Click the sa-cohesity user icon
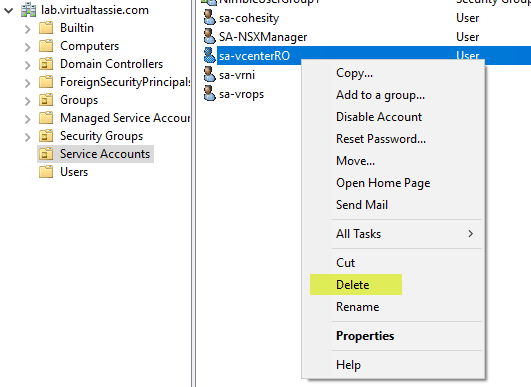This screenshot has width=531, height=387. point(209,18)
